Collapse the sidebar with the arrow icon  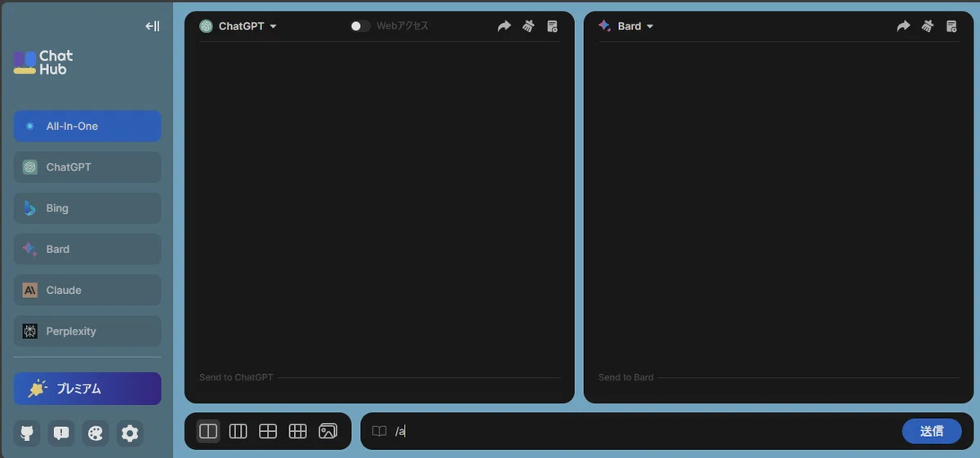tap(152, 26)
